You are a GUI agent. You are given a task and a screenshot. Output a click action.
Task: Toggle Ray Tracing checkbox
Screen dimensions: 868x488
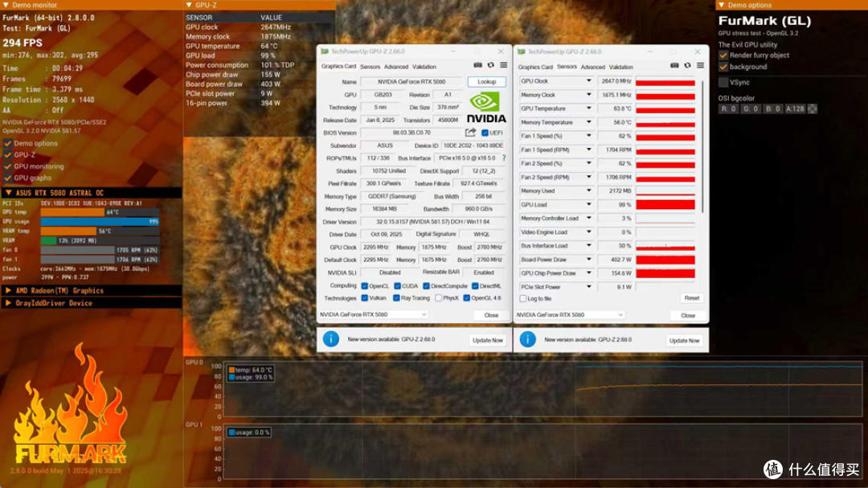point(396,298)
